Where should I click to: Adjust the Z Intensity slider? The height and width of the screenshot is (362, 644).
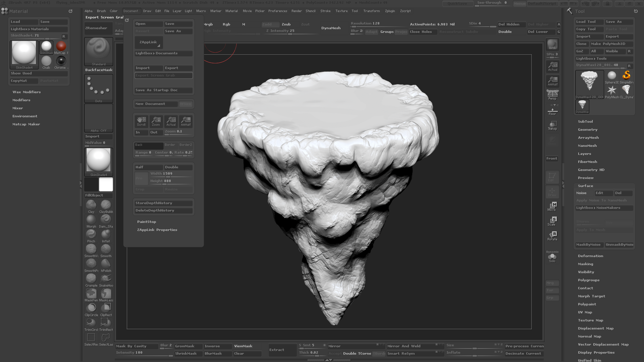pyautogui.click(x=289, y=31)
